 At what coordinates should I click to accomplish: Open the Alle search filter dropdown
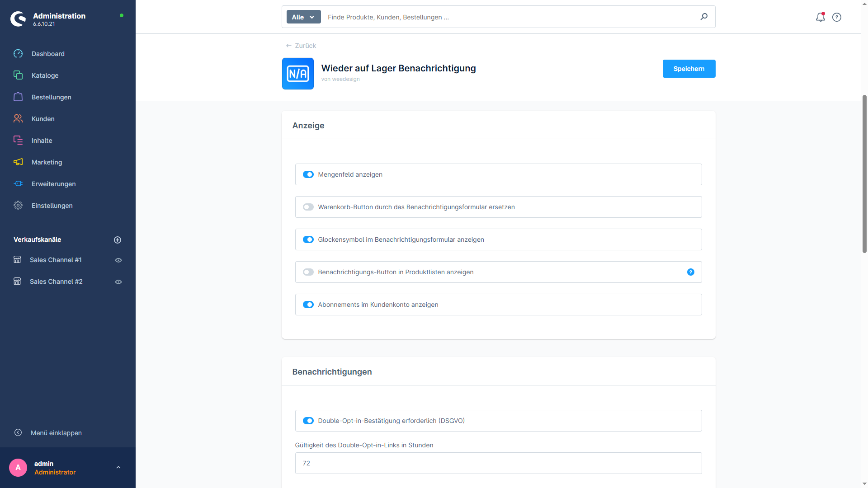click(x=303, y=17)
